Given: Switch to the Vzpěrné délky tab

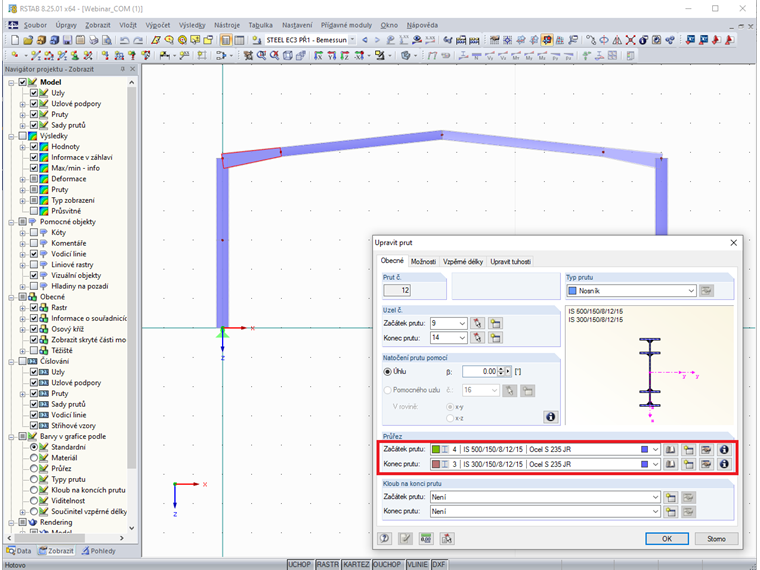Looking at the screenshot, I should [464, 261].
